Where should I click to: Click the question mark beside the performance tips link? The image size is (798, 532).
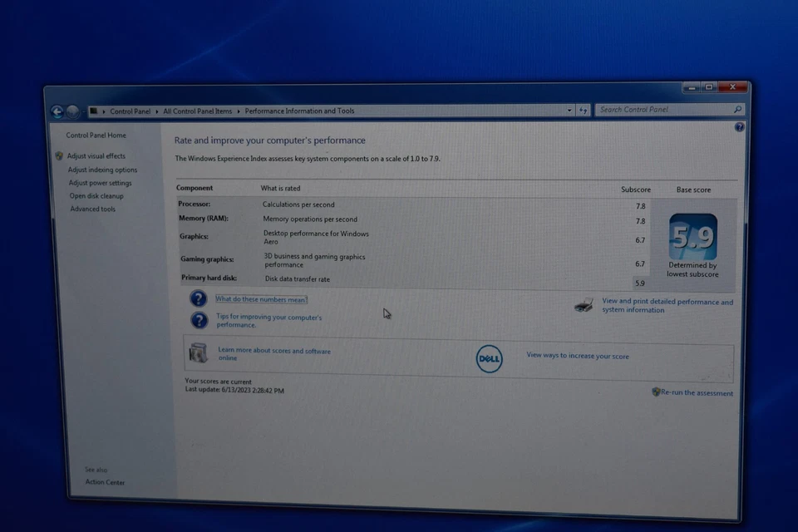[198, 319]
